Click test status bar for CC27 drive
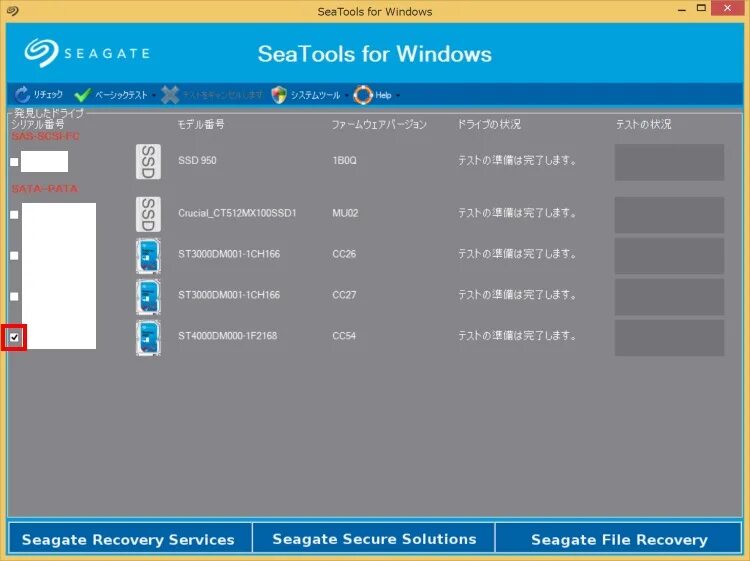 669,297
